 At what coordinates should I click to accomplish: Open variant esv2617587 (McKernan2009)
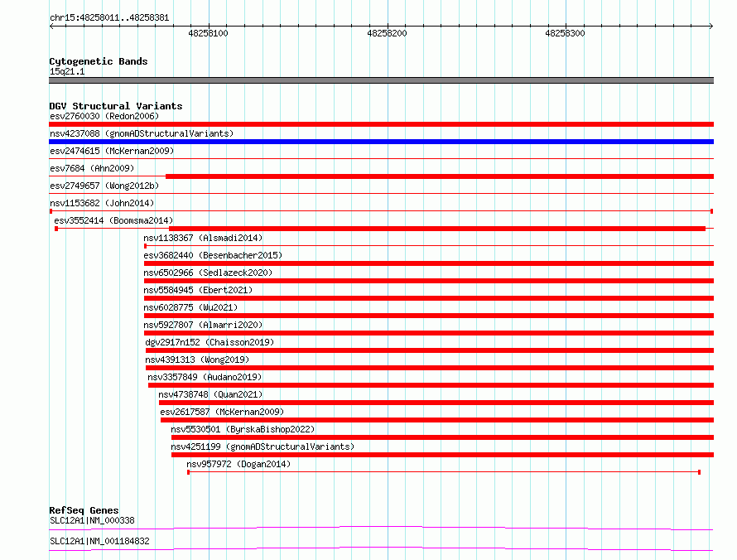click(x=222, y=412)
